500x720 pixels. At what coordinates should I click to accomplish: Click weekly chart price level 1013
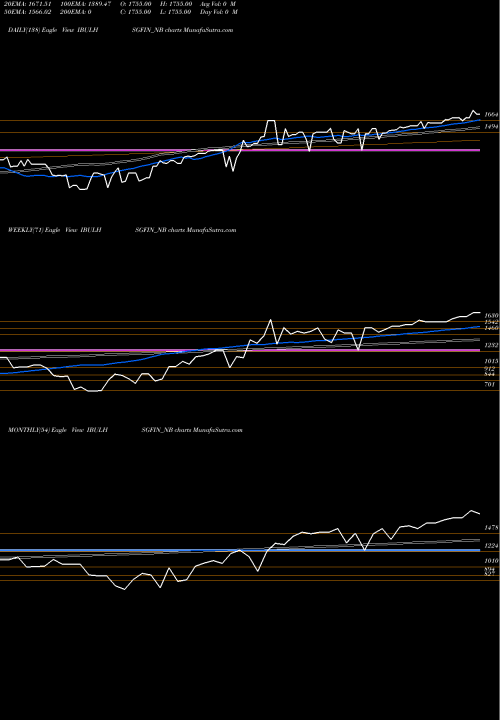point(491,361)
